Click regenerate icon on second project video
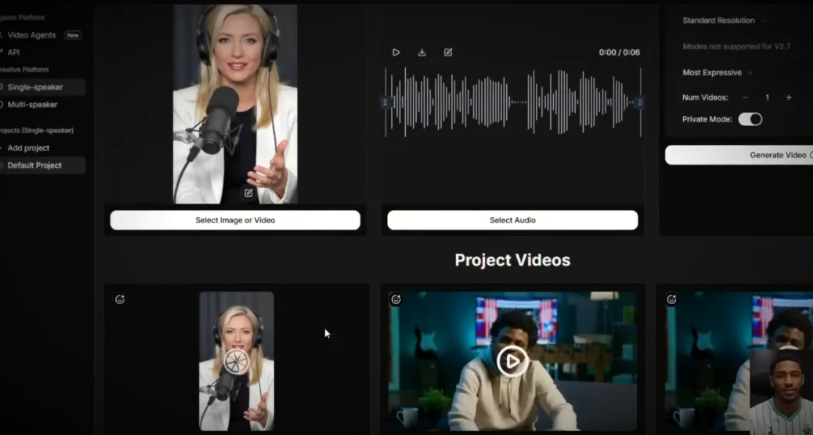The image size is (813, 435). coord(396,299)
